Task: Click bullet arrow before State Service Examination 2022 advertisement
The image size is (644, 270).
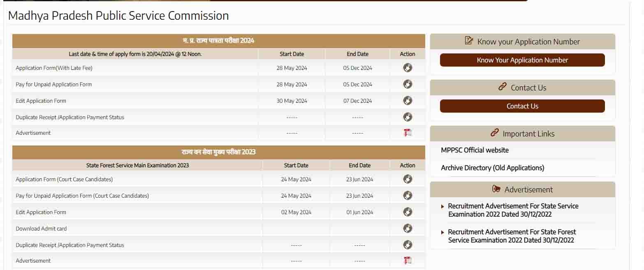Action: 442,207
